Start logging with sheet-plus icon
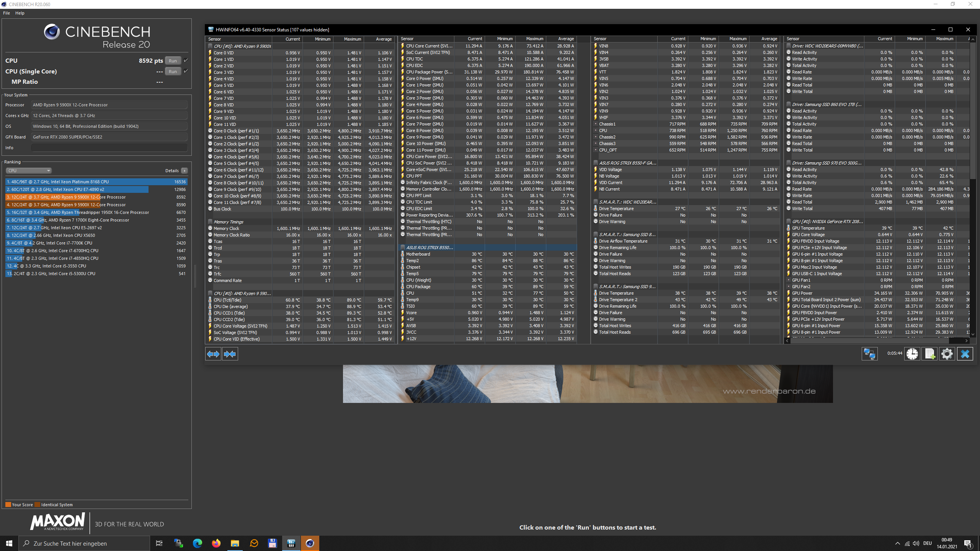This screenshot has width=980, height=551. 930,354
